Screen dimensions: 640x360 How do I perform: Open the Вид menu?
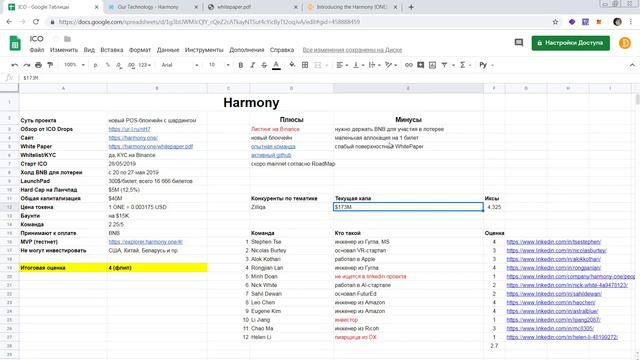coord(89,50)
